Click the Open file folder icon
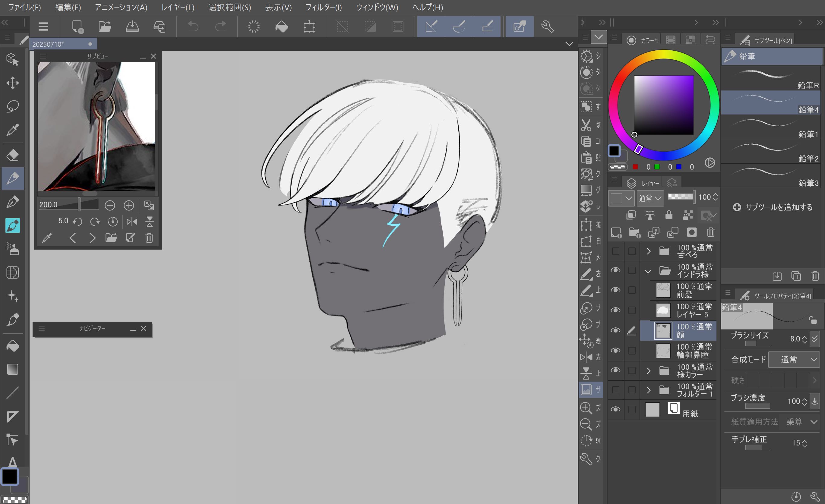Viewport: 825px width, 504px height. [105, 27]
